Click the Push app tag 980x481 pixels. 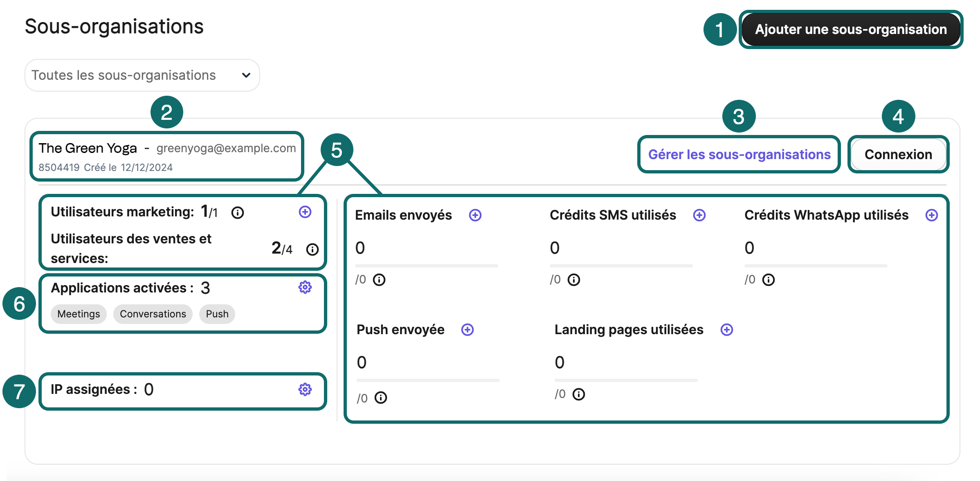coord(217,314)
